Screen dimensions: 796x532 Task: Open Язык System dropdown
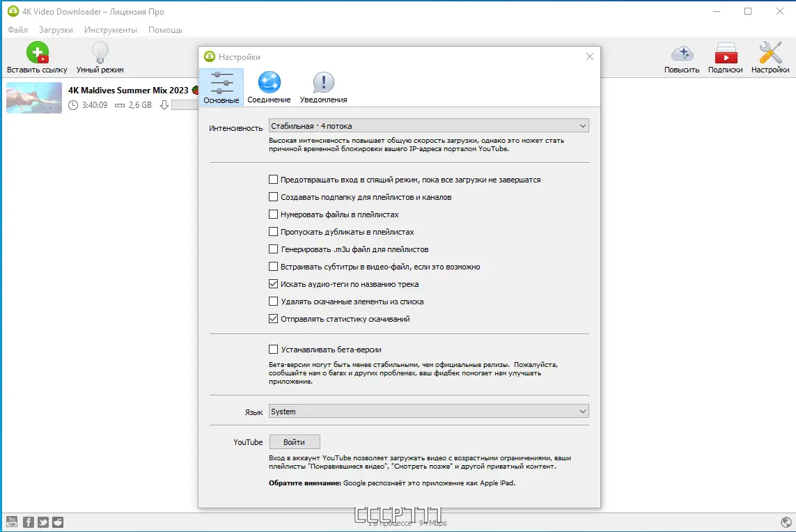pyautogui.click(x=428, y=411)
